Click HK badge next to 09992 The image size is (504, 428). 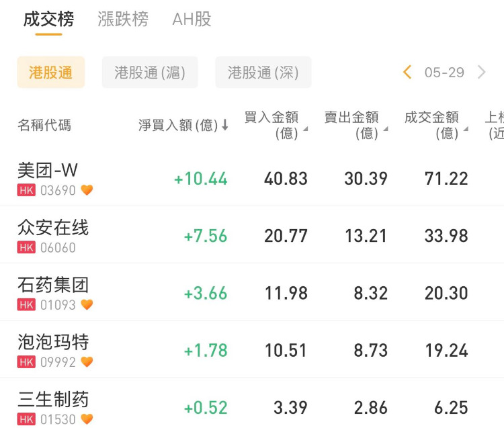tap(26, 362)
